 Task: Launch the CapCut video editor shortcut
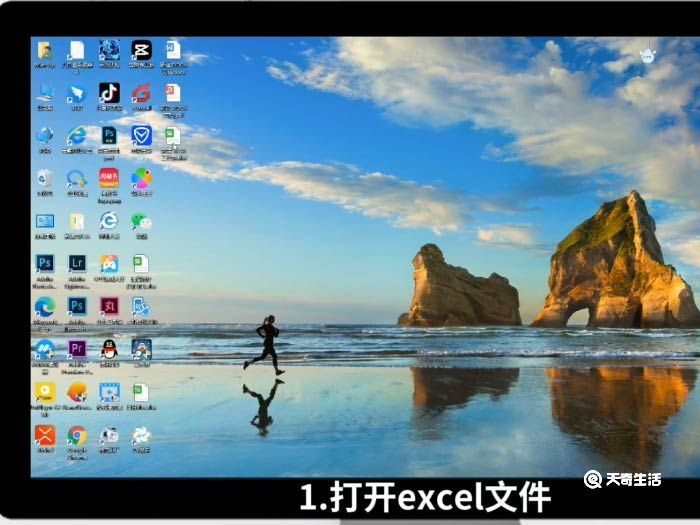point(141,50)
